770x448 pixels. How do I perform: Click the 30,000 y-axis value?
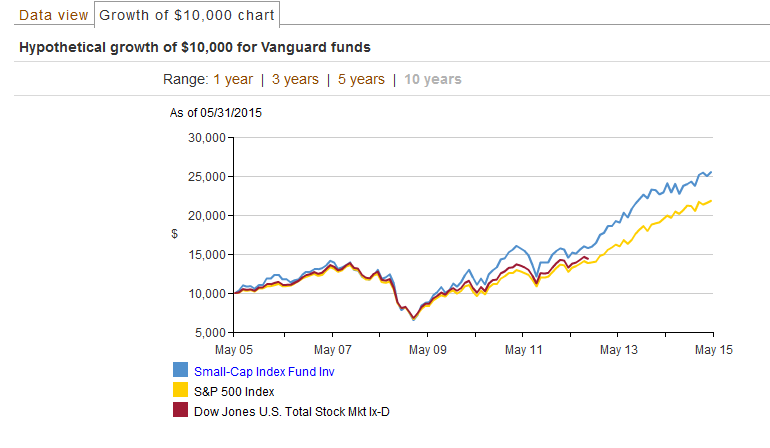point(204,138)
